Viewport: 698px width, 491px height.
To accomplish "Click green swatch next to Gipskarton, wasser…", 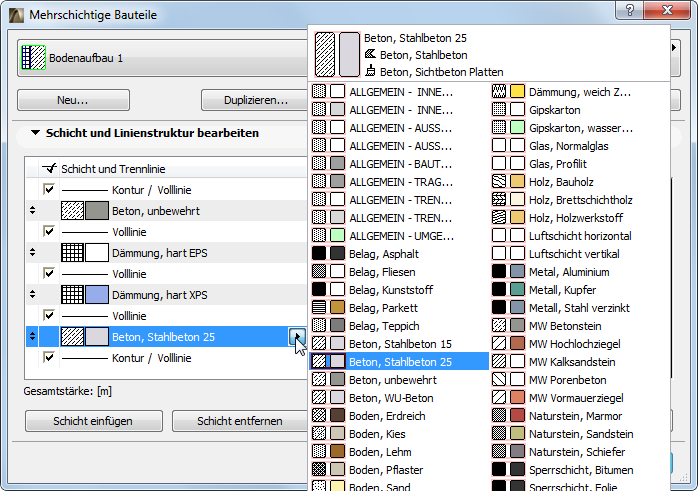I will (517, 128).
